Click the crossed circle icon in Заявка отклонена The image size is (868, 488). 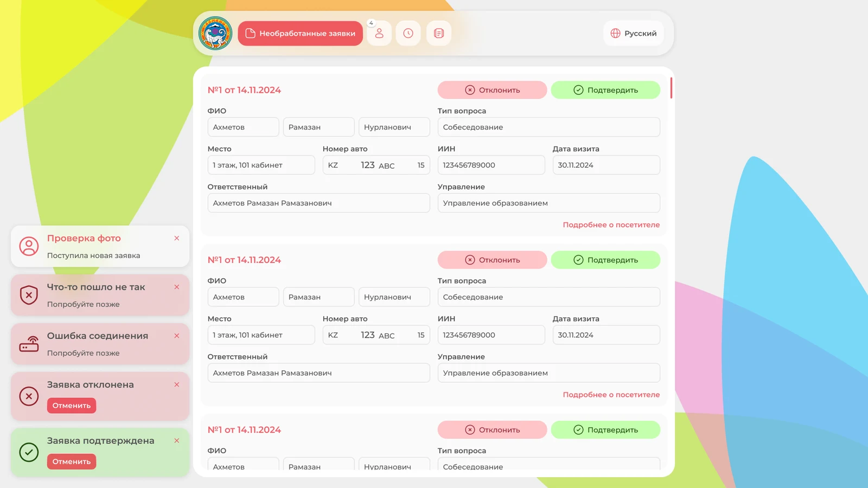29,396
